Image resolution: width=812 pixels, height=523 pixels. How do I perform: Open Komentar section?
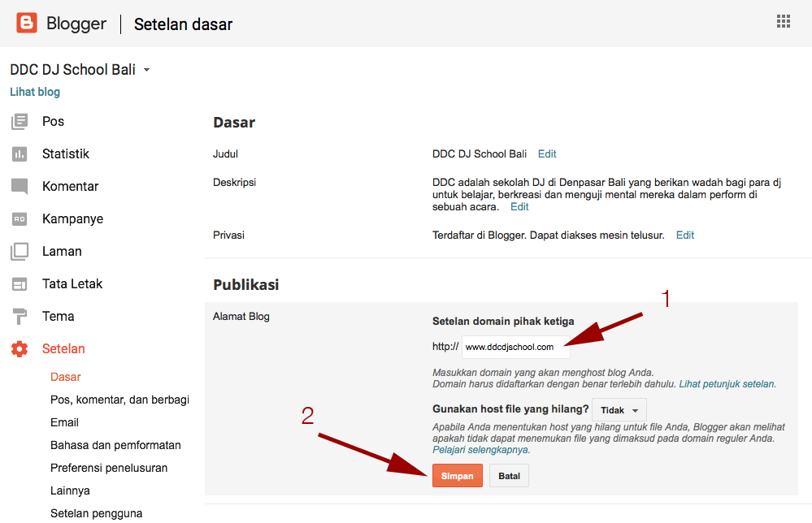71,186
